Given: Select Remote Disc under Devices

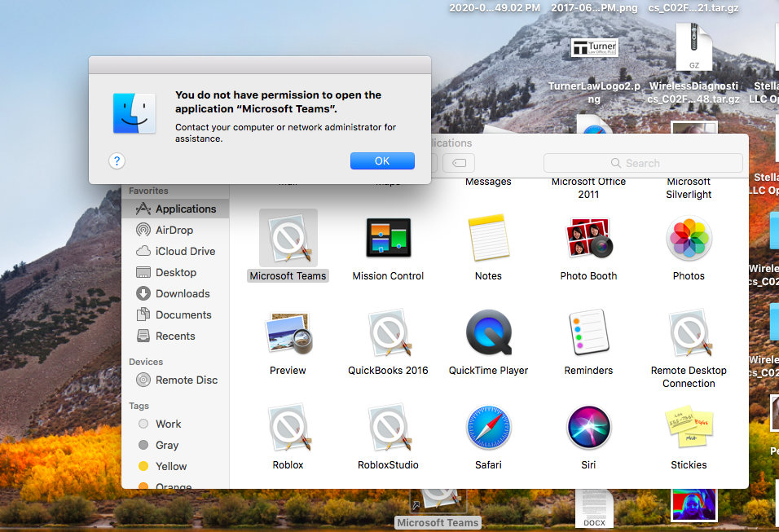Looking at the screenshot, I should click(175, 380).
